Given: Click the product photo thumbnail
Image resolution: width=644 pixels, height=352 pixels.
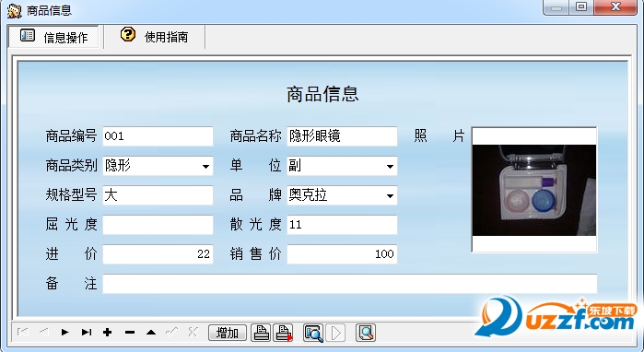Looking at the screenshot, I should (x=534, y=190).
